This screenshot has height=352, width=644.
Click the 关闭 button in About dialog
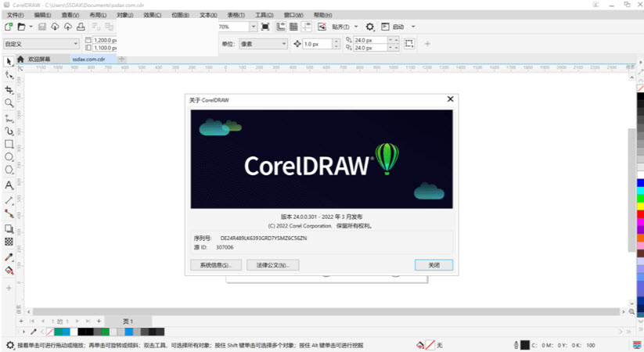click(434, 265)
